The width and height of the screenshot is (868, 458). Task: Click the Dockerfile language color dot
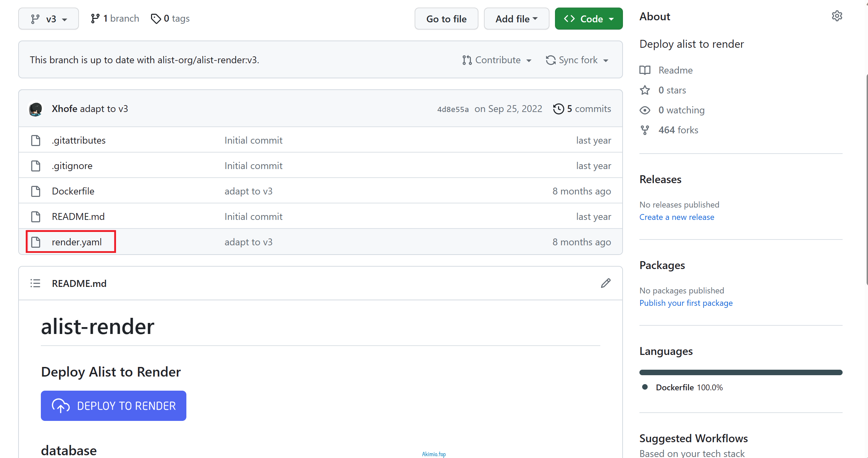[x=645, y=387]
